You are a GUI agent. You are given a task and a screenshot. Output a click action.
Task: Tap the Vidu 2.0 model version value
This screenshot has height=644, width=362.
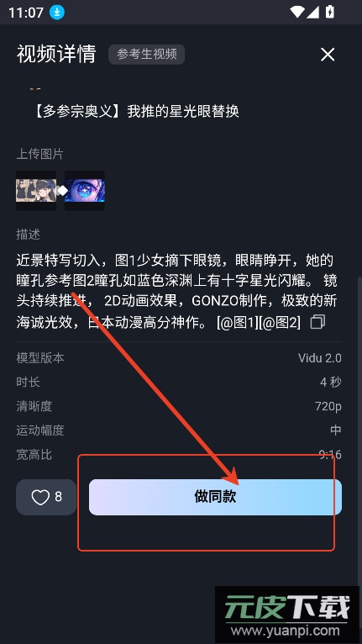pos(320,358)
